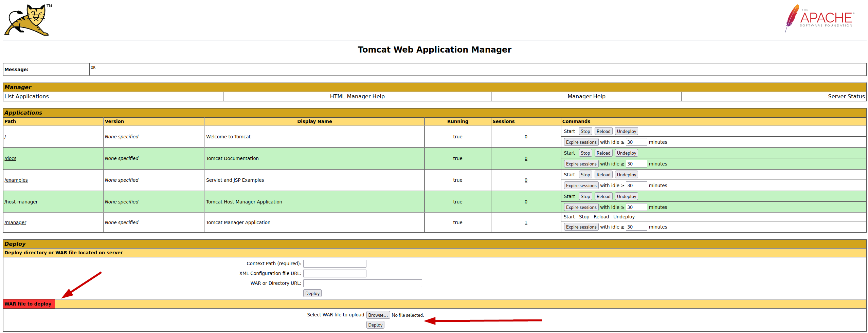This screenshot has width=868, height=333.
Task: Edit idle minutes field for /docs
Action: click(x=636, y=164)
